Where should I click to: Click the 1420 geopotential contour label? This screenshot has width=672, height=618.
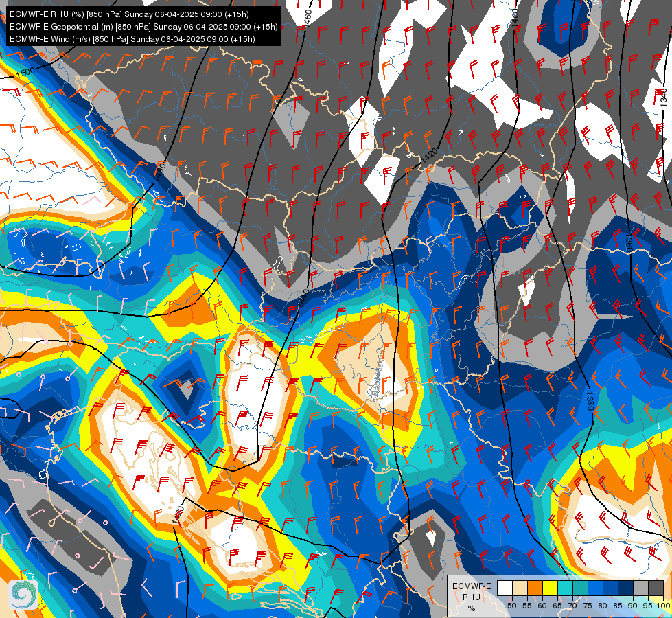[x=430, y=155]
